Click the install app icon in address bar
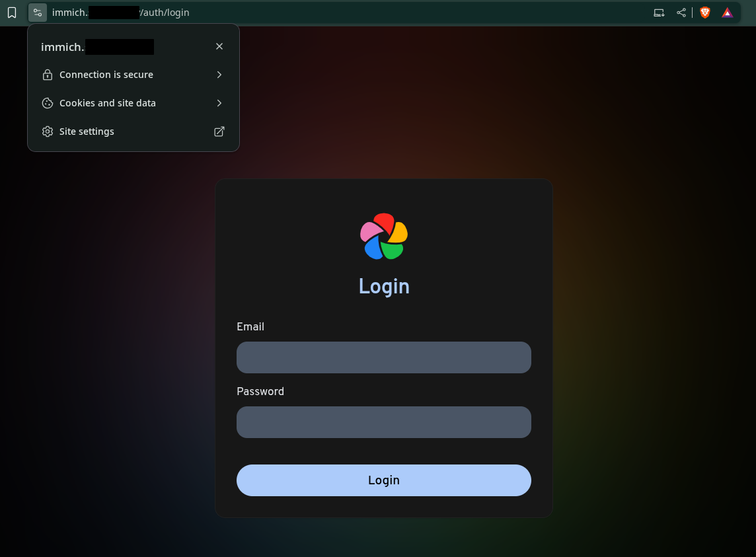Image resolution: width=756 pixels, height=557 pixels. (x=659, y=13)
